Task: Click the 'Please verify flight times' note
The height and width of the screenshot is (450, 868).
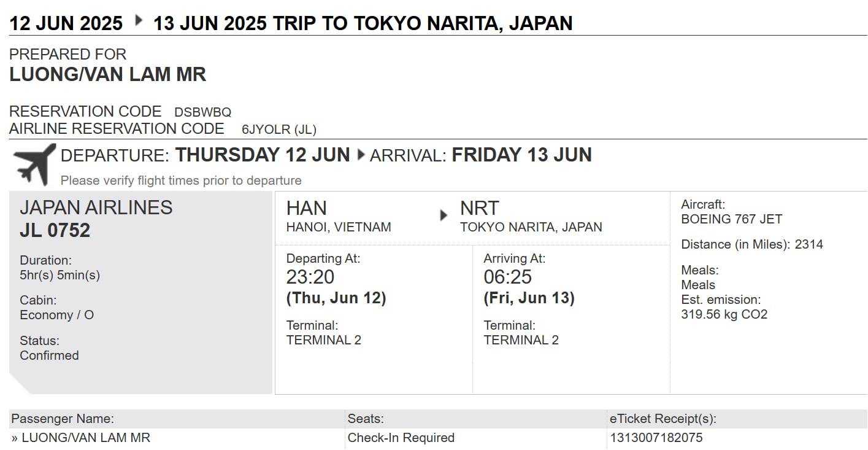Action: pyautogui.click(x=181, y=180)
